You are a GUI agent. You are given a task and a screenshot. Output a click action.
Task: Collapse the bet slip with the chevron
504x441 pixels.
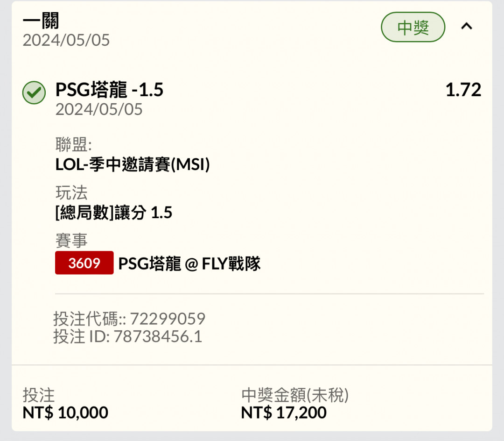point(467,26)
